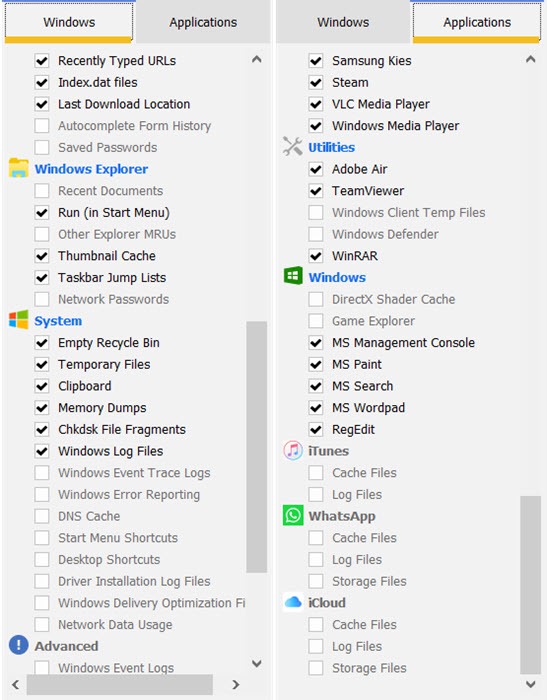Click the green Windows section icon
This screenshot has width=547, height=700.
click(x=292, y=276)
